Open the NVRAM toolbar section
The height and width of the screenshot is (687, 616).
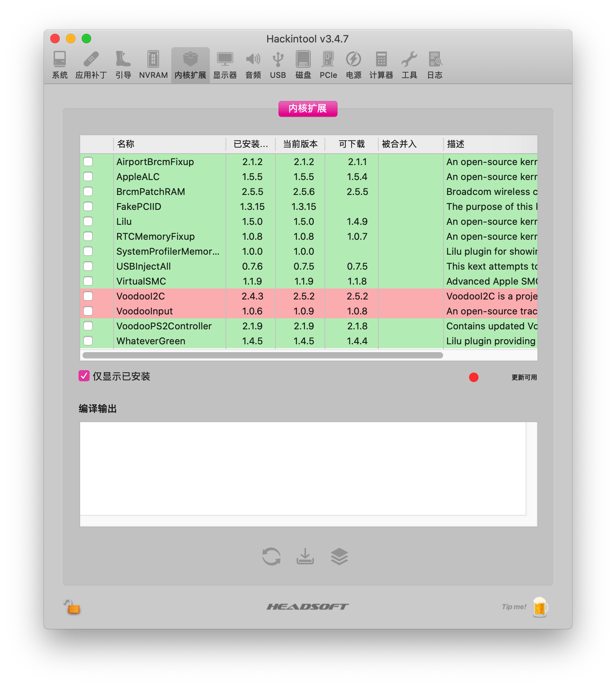click(x=153, y=65)
